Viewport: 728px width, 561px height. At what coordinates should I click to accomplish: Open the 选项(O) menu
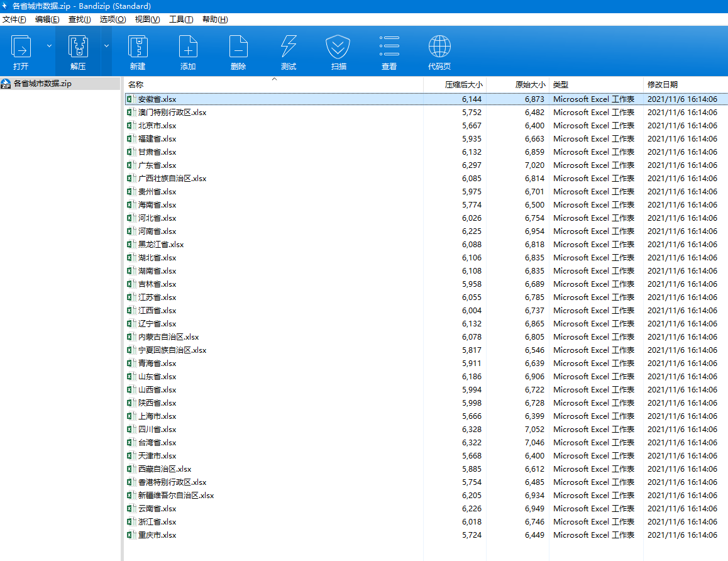[x=113, y=19]
